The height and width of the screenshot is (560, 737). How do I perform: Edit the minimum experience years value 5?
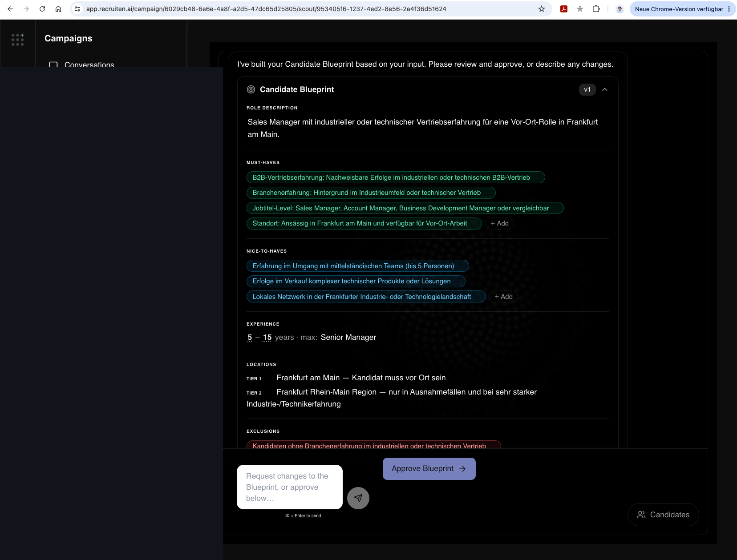click(x=250, y=338)
